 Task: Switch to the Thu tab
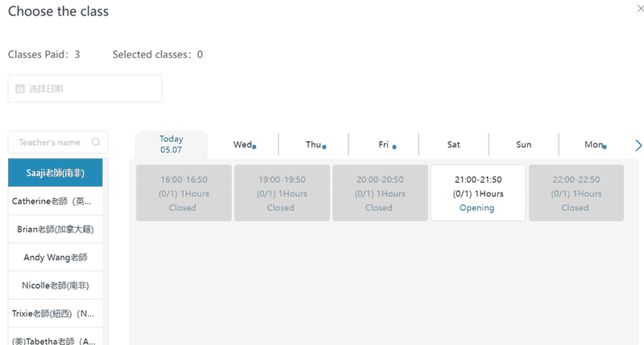click(314, 144)
